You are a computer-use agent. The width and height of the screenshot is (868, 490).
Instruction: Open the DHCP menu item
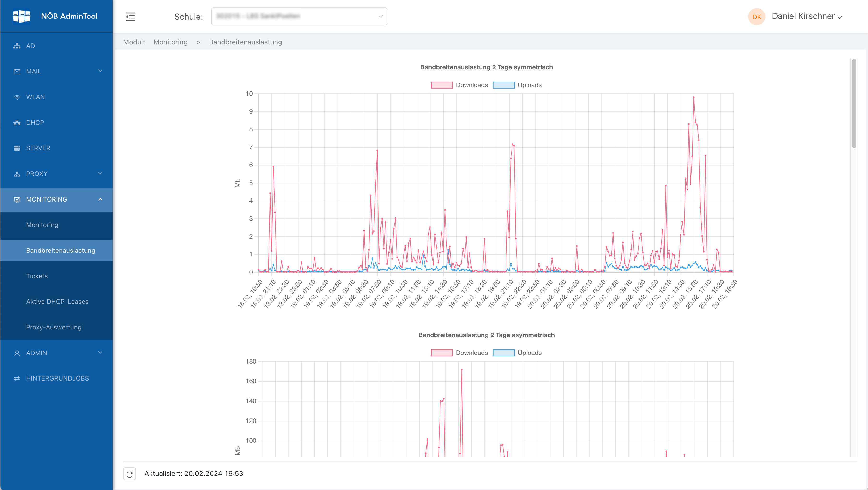coord(57,123)
